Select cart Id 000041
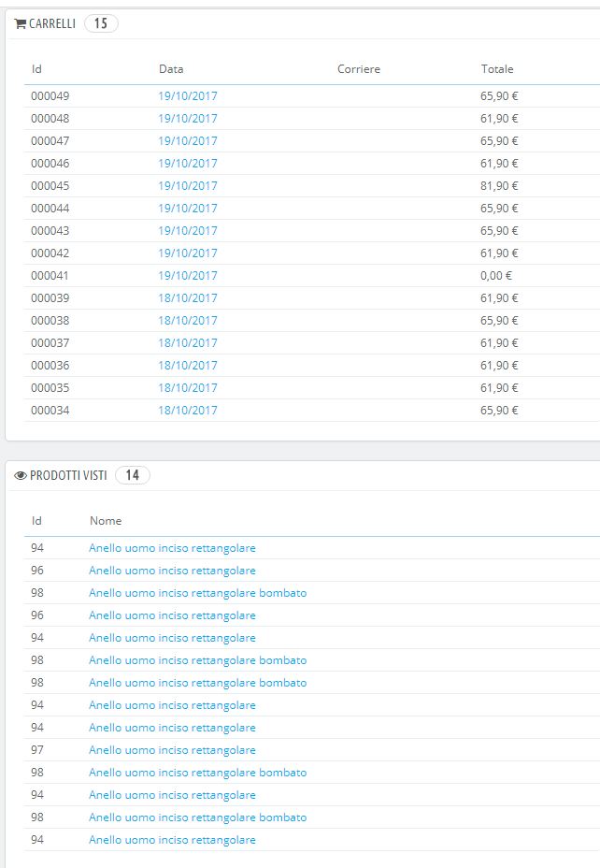Viewport: 600px width, 868px height. pyautogui.click(x=50, y=276)
